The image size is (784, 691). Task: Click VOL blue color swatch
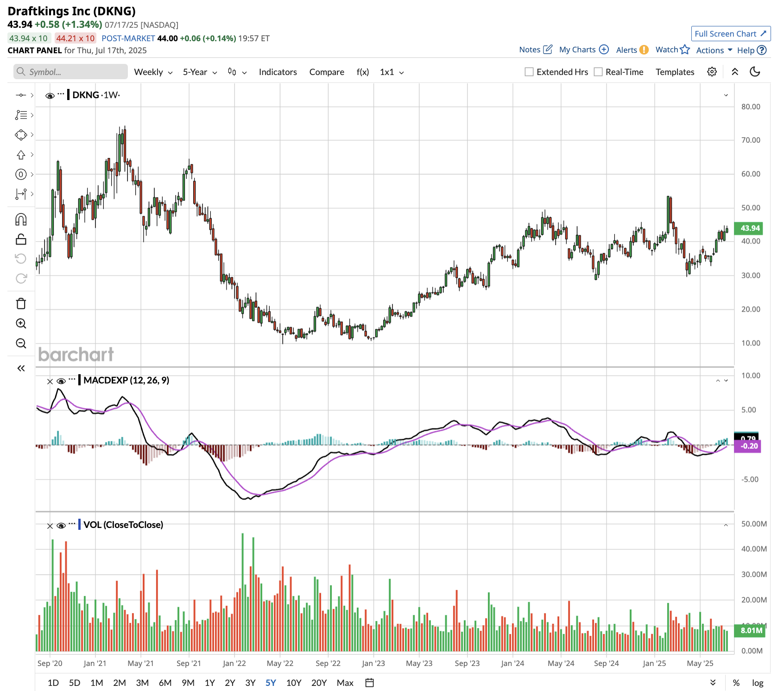pyautogui.click(x=80, y=525)
